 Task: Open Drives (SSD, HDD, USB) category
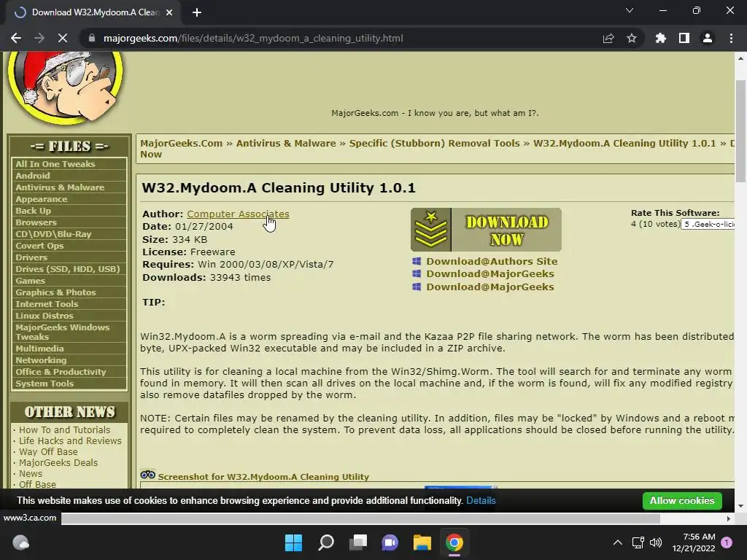[69, 269]
